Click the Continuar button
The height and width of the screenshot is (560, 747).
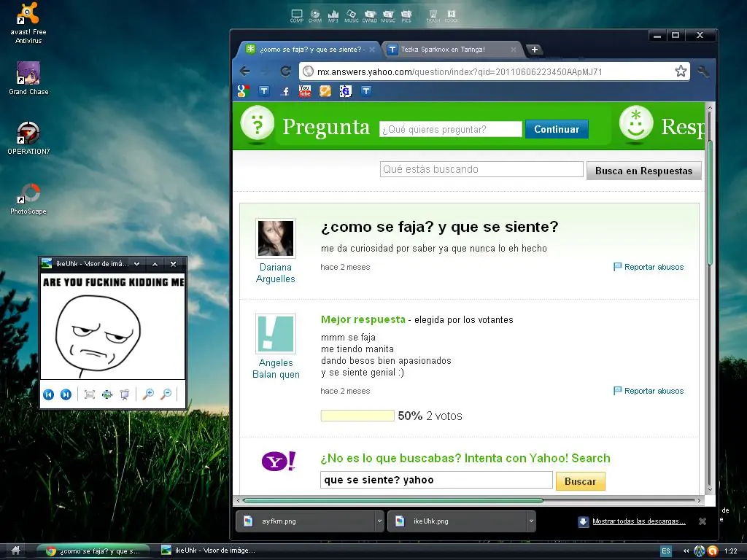click(x=557, y=129)
